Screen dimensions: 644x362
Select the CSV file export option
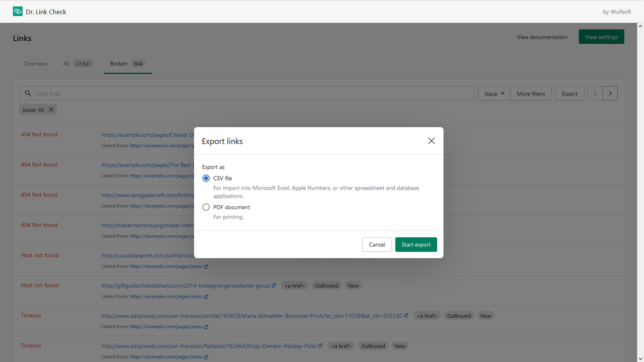click(206, 178)
